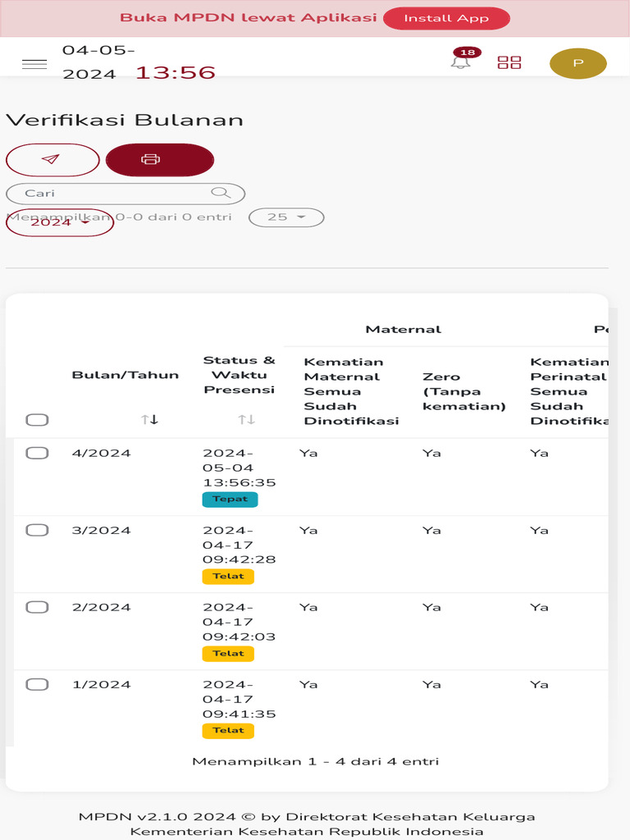Open the apps grid icon
This screenshot has width=630, height=840.
coord(509,63)
